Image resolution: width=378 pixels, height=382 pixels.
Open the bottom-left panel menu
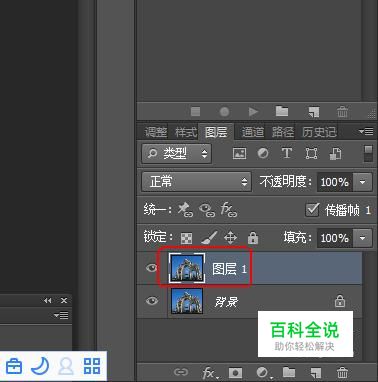coord(61,315)
